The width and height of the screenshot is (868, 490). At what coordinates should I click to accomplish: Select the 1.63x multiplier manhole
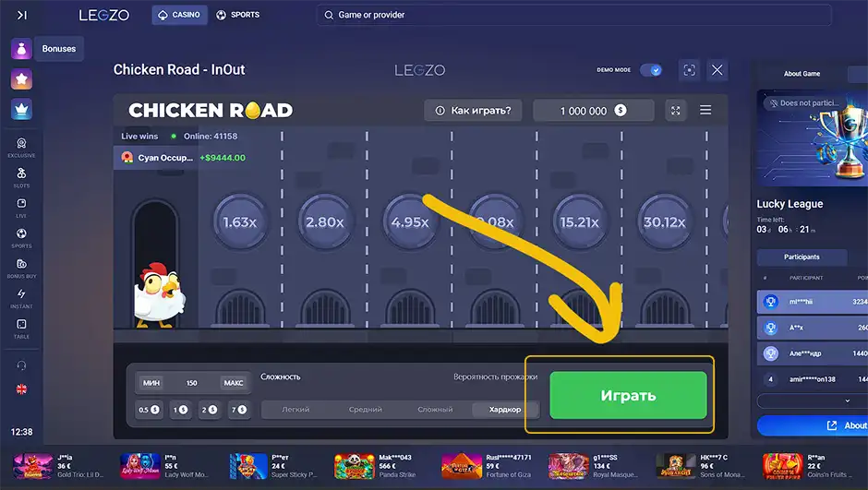240,221
